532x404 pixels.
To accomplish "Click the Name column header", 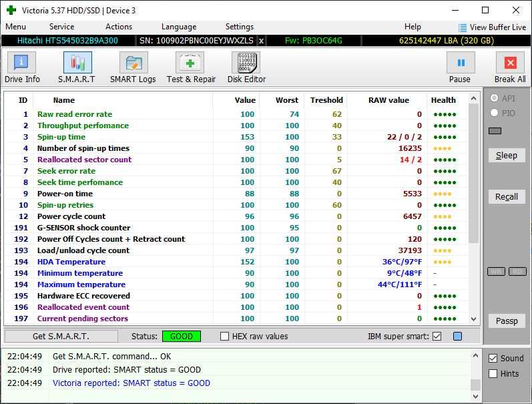I will pyautogui.click(x=64, y=100).
